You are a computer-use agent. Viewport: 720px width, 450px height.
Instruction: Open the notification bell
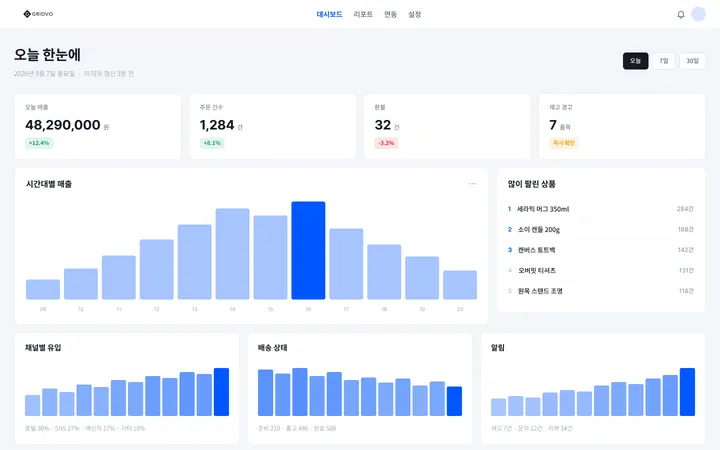tap(681, 14)
